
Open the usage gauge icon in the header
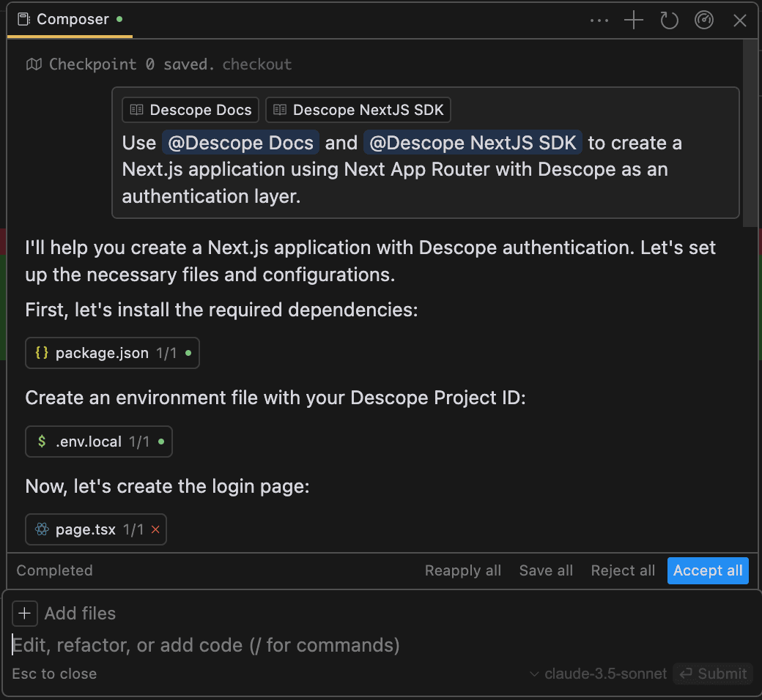[x=704, y=20]
